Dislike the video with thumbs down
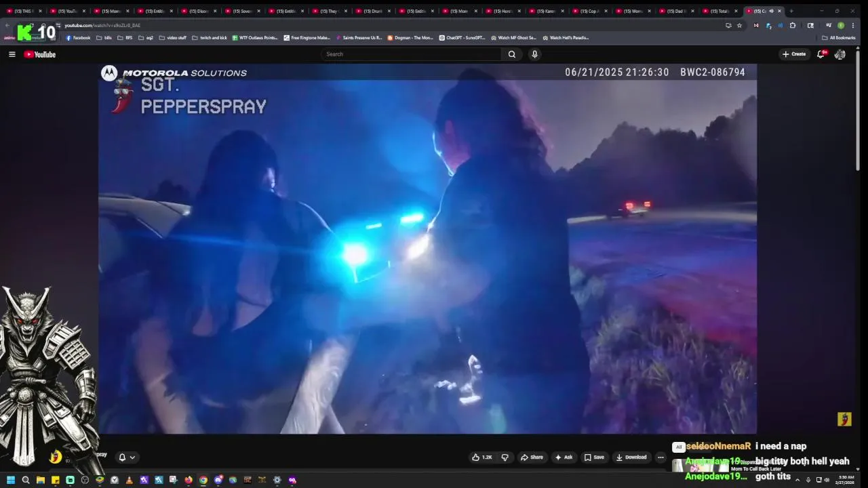Image resolution: width=868 pixels, height=488 pixels. pos(505,457)
